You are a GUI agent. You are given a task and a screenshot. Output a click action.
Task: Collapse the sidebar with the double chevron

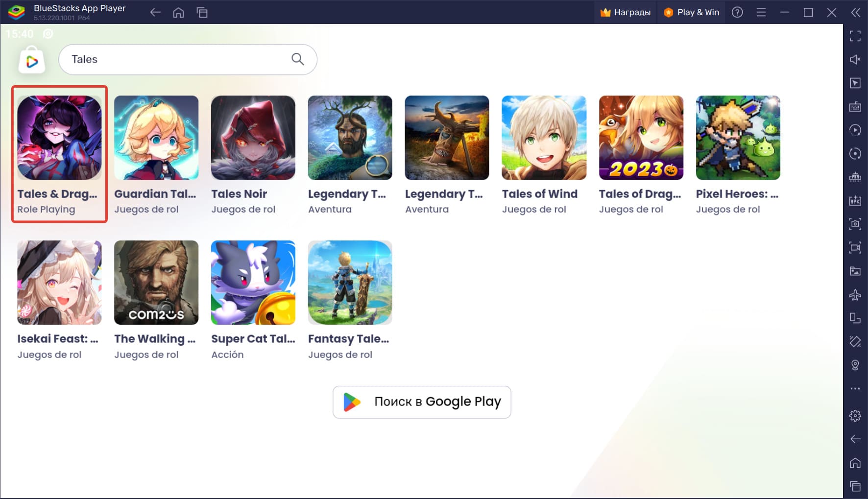click(855, 12)
